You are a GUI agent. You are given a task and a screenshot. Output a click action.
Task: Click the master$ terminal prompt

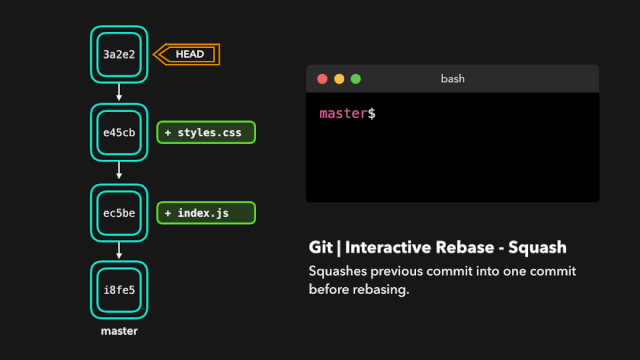point(347,113)
